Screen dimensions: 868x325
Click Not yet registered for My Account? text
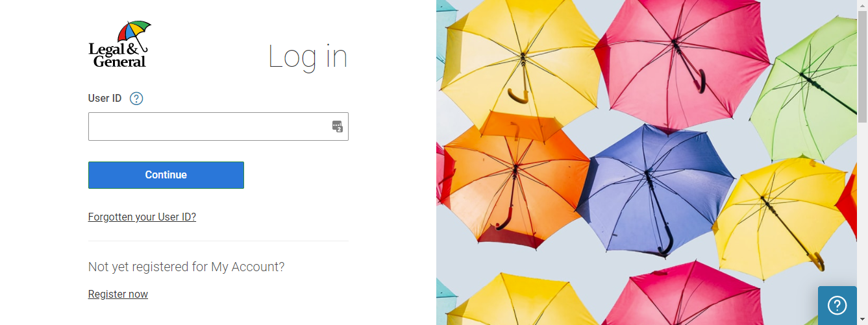tap(186, 267)
